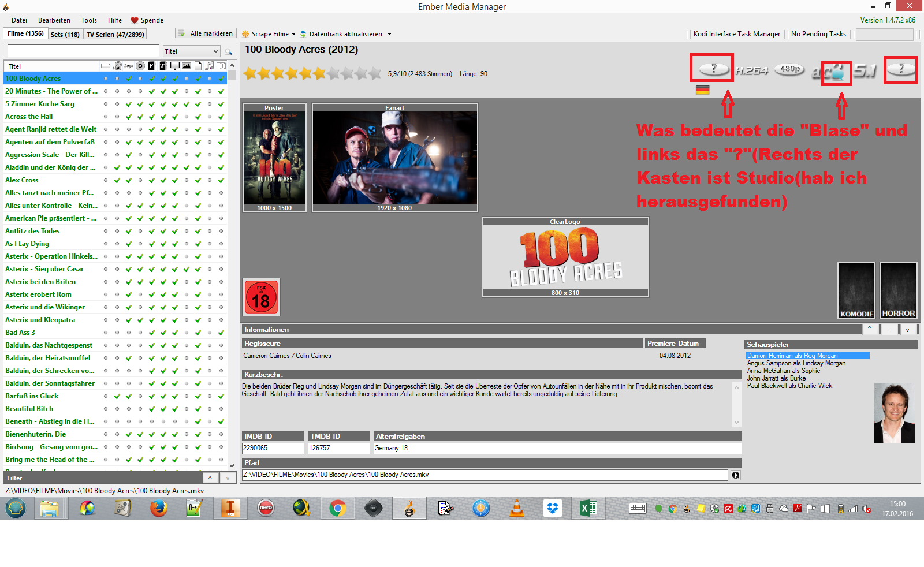Select '5 Zimmer Küche Sarg' in the list
Image resolution: width=924 pixels, height=567 pixels.
(40, 104)
